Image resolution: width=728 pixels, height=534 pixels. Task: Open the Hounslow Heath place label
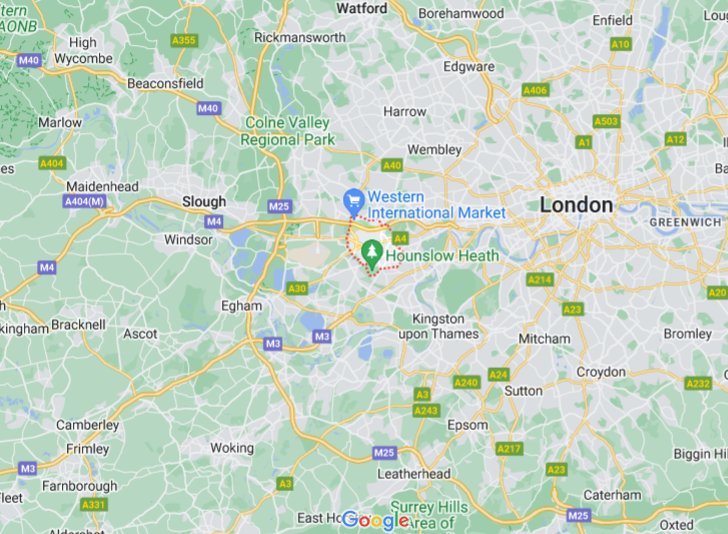click(x=442, y=255)
